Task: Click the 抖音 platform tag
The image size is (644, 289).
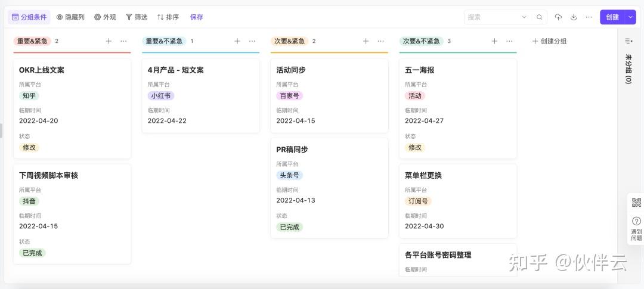Action: [x=29, y=201]
